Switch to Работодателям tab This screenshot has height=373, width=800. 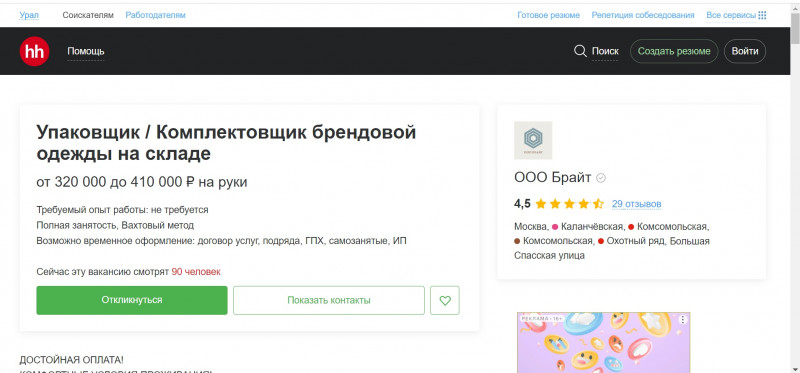156,15
